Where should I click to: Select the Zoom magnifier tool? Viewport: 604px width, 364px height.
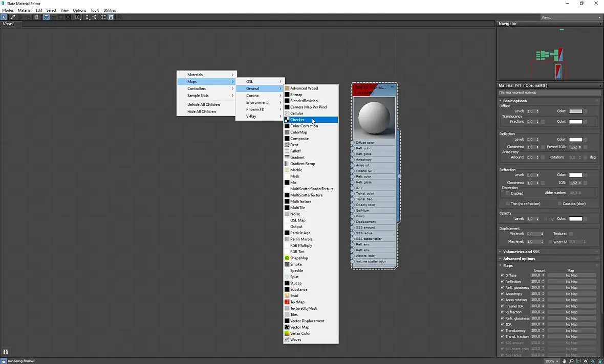tap(571, 361)
